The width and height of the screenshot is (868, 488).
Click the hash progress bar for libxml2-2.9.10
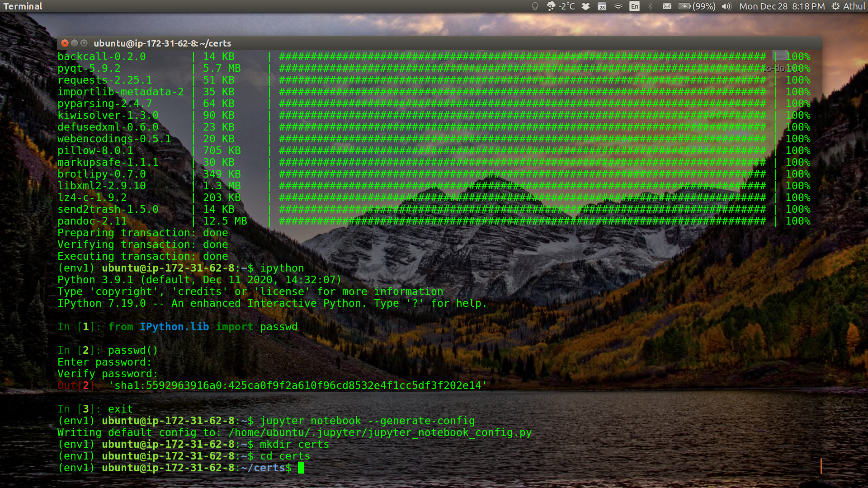coord(523,186)
